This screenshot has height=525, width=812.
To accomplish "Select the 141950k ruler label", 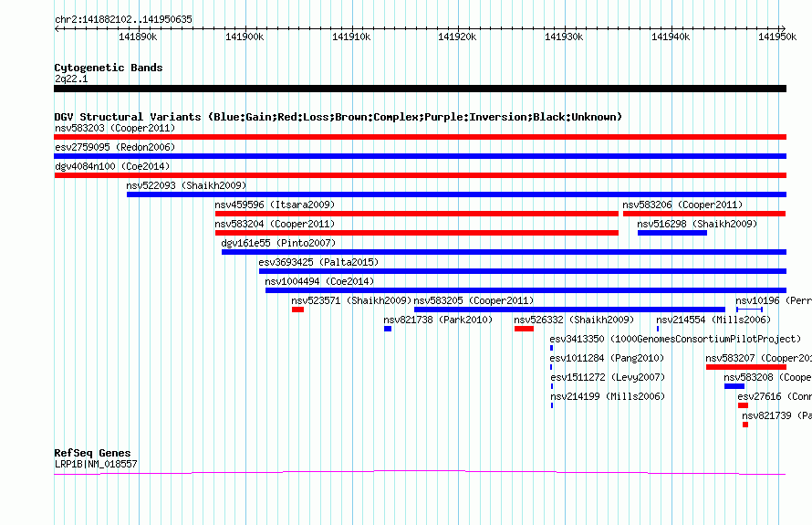I will tap(777, 37).
